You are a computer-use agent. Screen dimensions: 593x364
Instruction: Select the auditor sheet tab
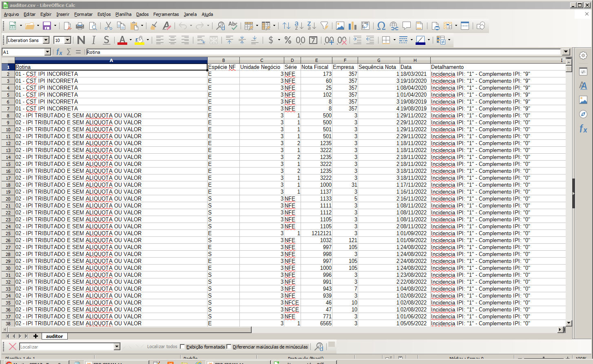coord(55,336)
